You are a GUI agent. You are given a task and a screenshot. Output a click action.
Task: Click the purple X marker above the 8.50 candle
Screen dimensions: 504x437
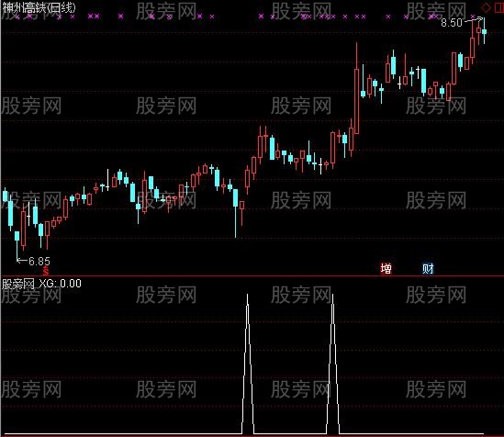coord(473,17)
